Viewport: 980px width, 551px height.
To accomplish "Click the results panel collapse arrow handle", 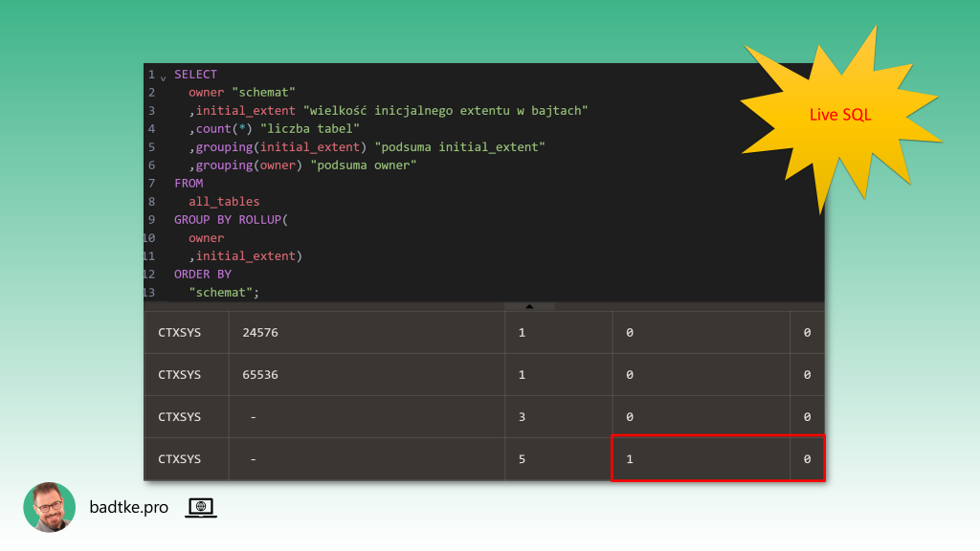I will tap(528, 306).
